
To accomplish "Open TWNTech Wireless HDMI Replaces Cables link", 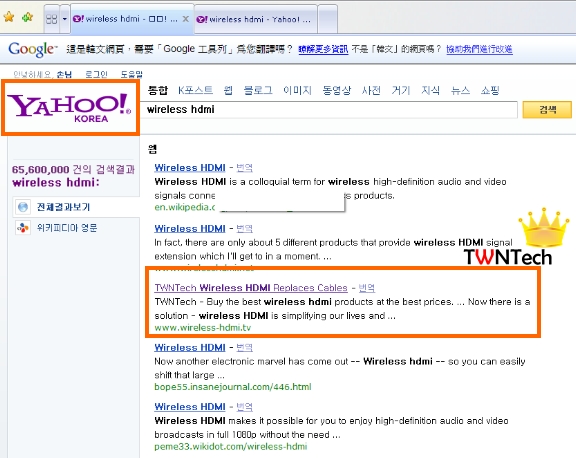I will point(251,288).
